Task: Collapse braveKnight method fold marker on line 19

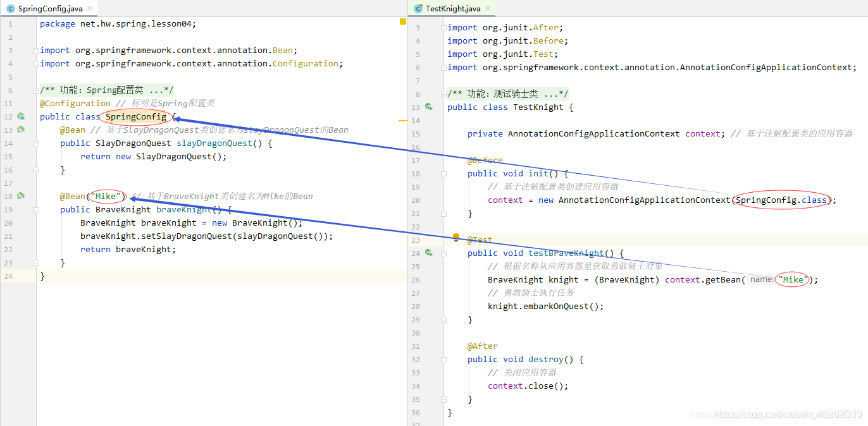Action: click(36, 210)
